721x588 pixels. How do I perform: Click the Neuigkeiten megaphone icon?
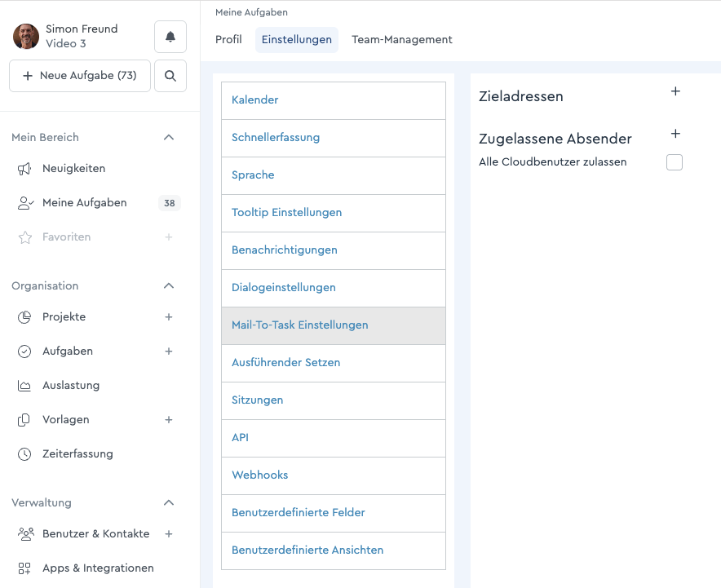point(24,169)
